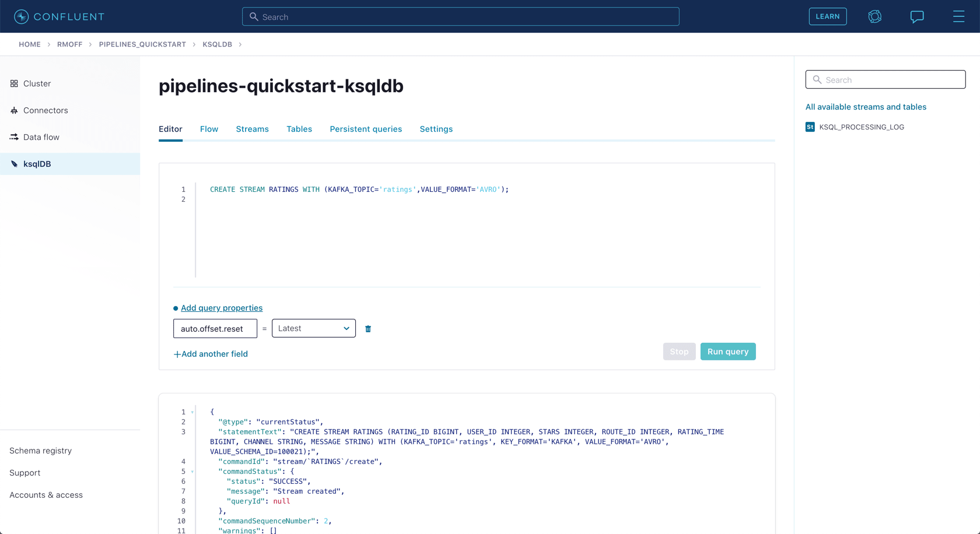Open Accounts & access in the sidebar

[x=46, y=495]
